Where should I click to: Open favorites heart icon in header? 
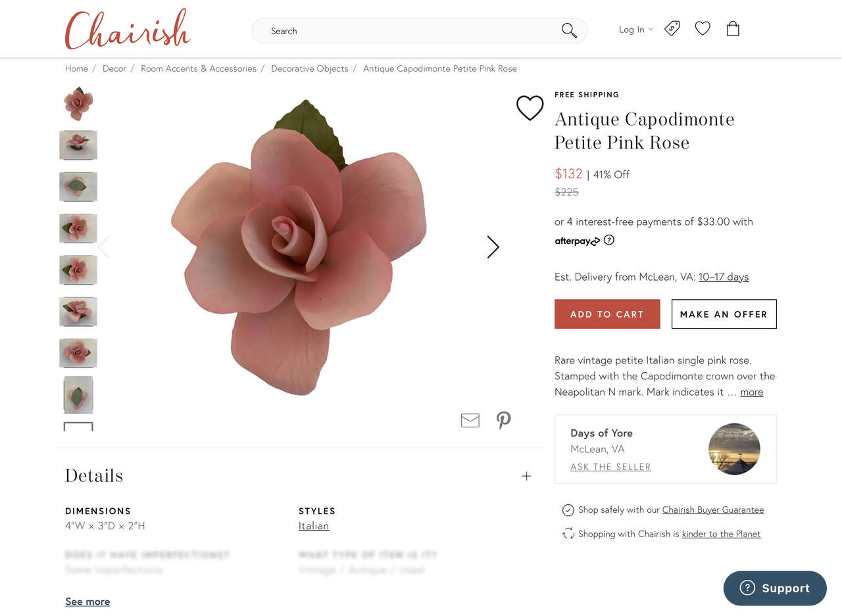point(703,28)
